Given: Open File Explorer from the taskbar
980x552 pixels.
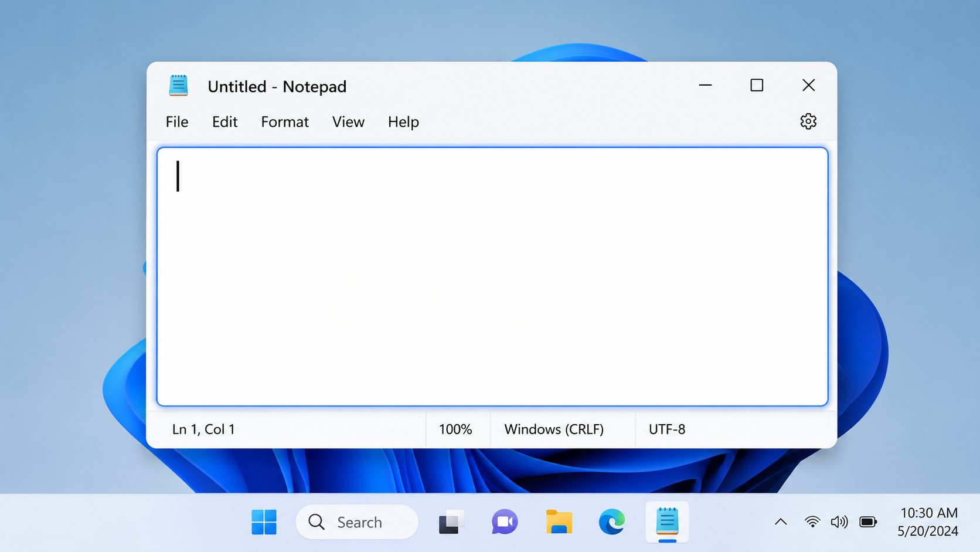Looking at the screenshot, I should (559, 522).
